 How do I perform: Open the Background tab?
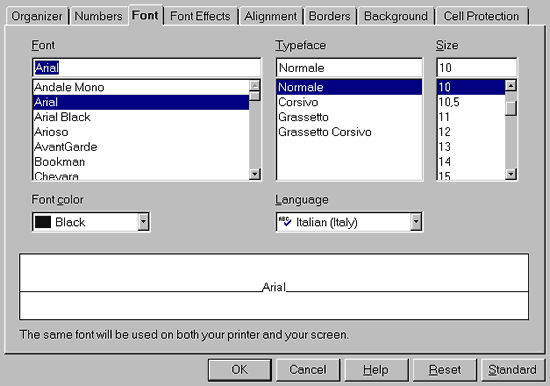pyautogui.click(x=396, y=16)
